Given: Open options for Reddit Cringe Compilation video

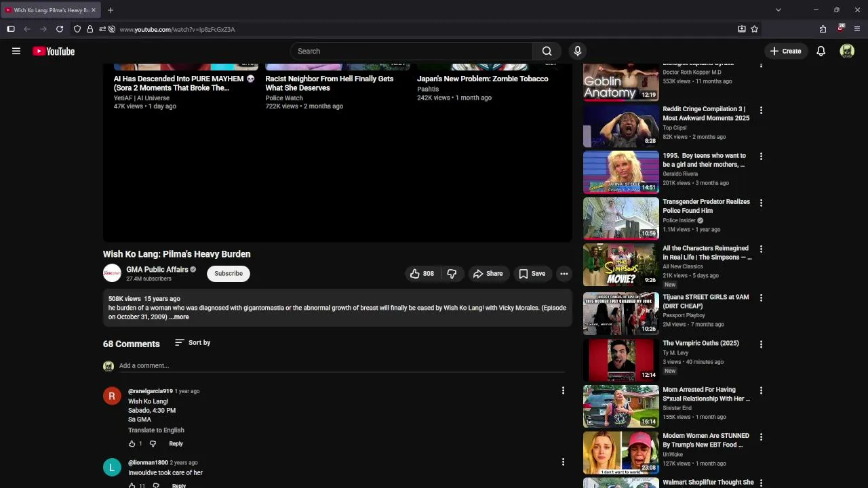Looking at the screenshot, I should point(761,110).
